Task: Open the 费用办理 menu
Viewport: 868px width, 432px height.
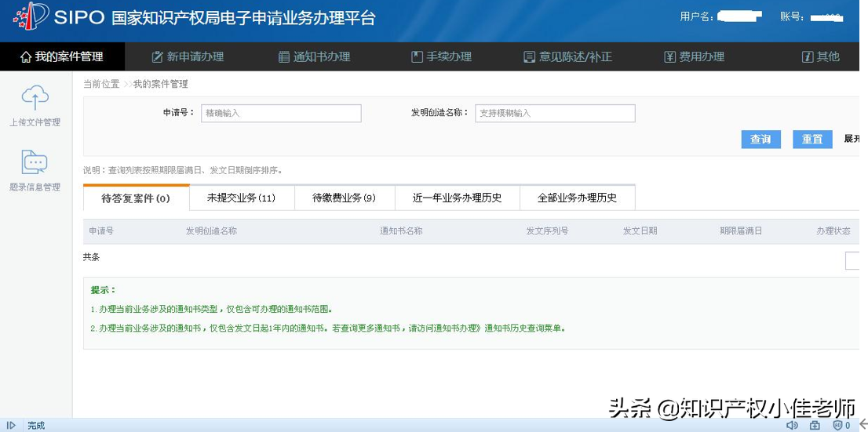Action: tap(695, 56)
